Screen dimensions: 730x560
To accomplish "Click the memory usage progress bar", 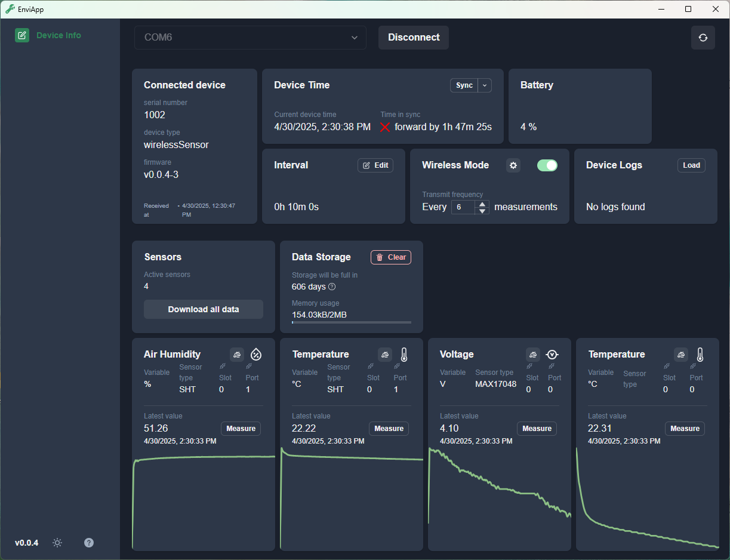I will tap(351, 322).
